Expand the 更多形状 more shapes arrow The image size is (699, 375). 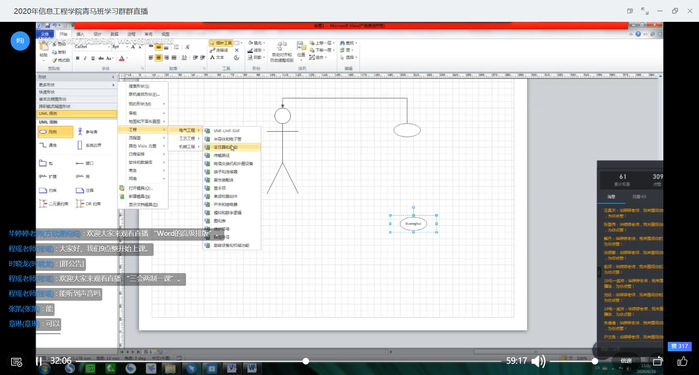coord(113,85)
